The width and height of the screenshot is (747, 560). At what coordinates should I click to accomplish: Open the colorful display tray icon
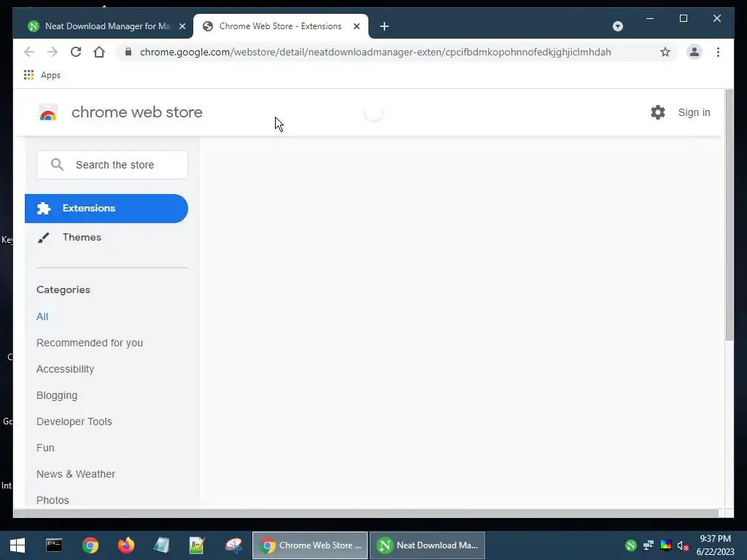[x=665, y=545]
